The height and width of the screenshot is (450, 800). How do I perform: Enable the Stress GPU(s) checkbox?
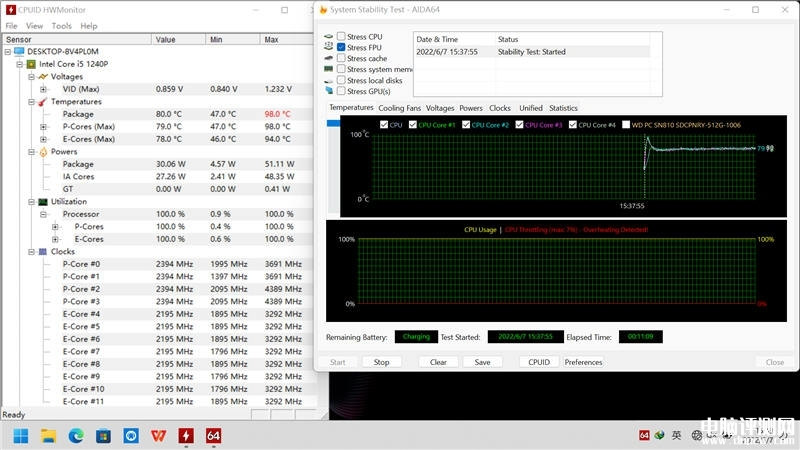tap(341, 91)
